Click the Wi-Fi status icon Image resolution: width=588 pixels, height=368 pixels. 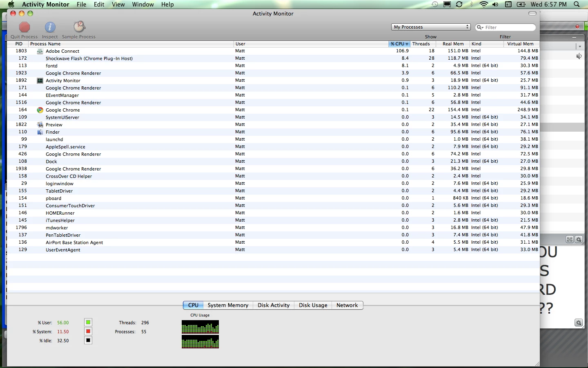(484, 4)
